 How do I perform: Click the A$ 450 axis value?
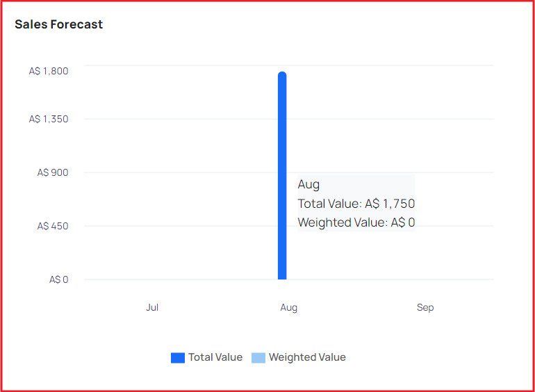click(x=53, y=226)
